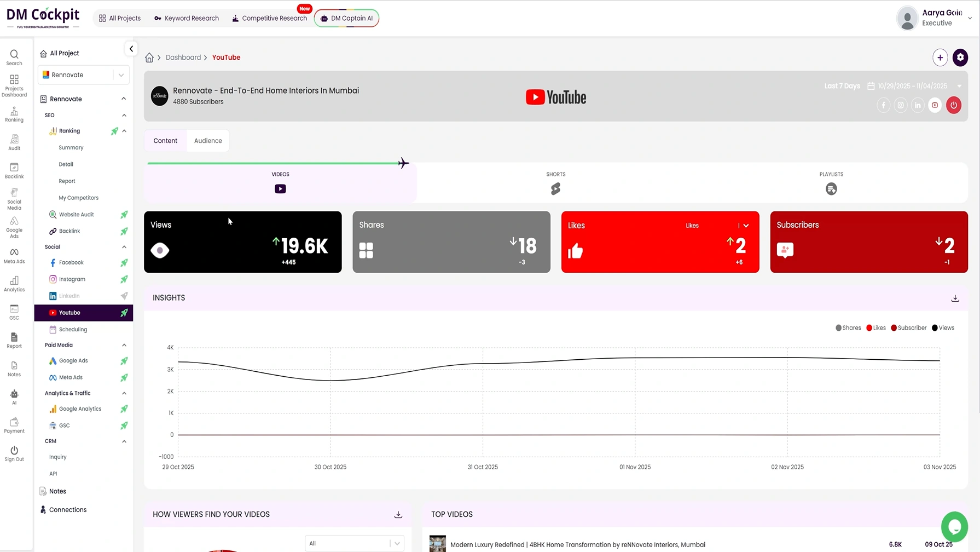This screenshot has width=980, height=552.
Task: Open the All filter dropdown under viewer sources
Action: [354, 543]
